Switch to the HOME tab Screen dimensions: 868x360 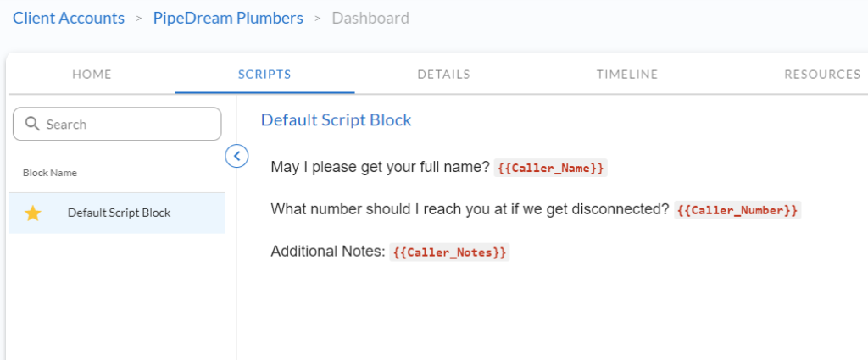point(92,74)
